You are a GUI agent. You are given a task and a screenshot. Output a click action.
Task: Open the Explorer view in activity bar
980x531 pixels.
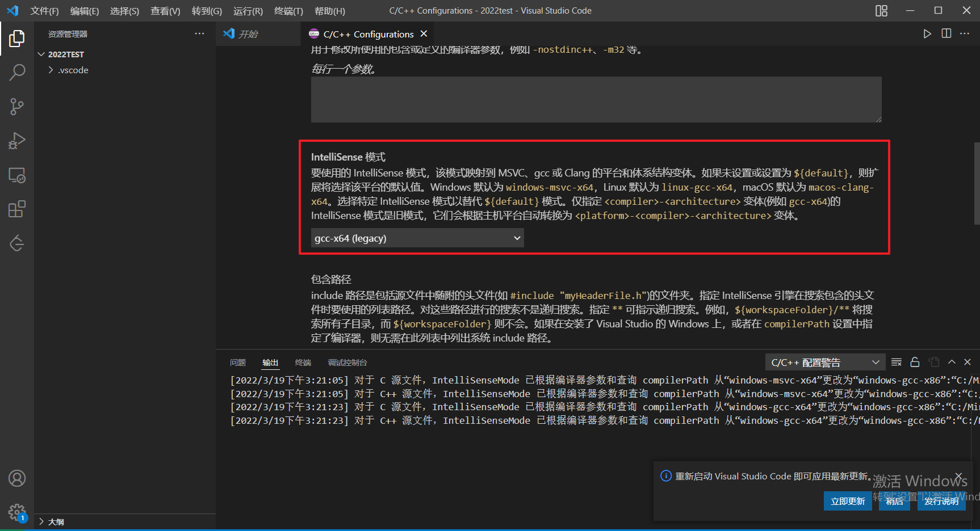[17, 39]
